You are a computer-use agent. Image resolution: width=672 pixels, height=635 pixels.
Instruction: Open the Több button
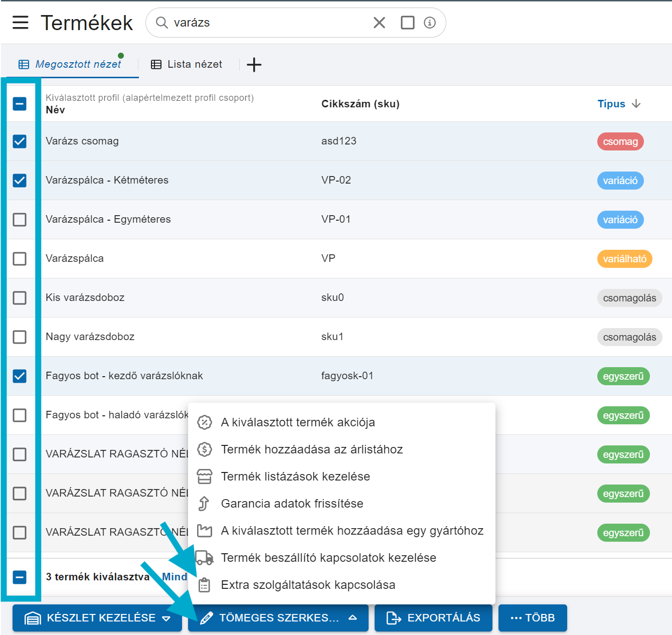533,618
